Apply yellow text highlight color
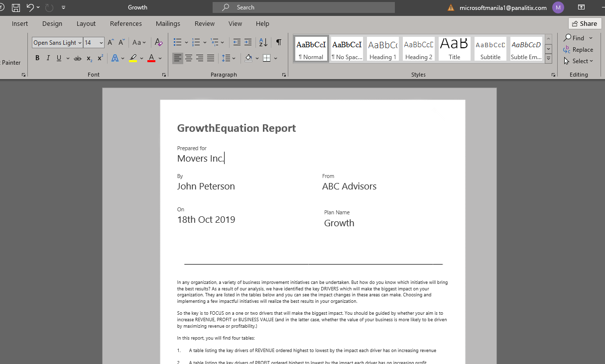Viewport: 605px width, 364px height. [x=133, y=58]
